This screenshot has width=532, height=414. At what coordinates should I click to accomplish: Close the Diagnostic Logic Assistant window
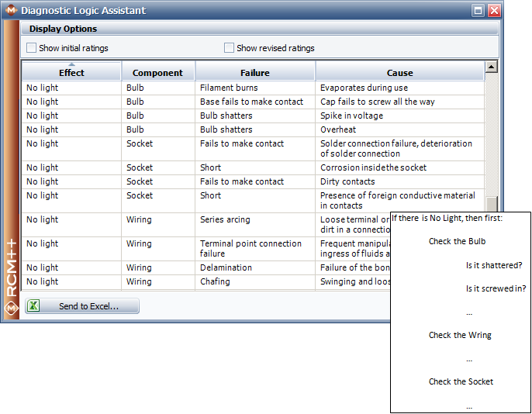point(493,11)
